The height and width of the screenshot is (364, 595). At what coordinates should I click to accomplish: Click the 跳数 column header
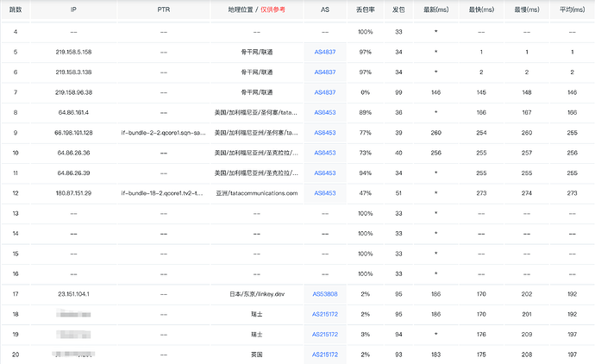16,9
